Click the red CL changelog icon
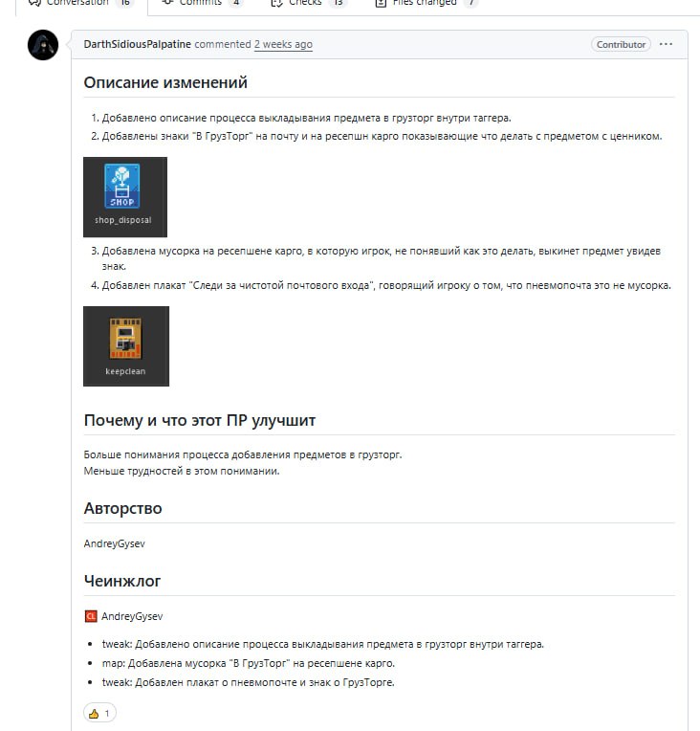Image resolution: width=700 pixels, height=731 pixels. click(x=90, y=616)
